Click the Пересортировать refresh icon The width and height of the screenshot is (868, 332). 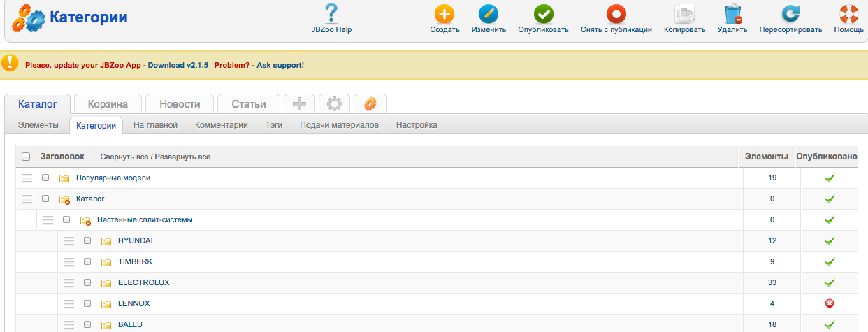click(x=790, y=14)
